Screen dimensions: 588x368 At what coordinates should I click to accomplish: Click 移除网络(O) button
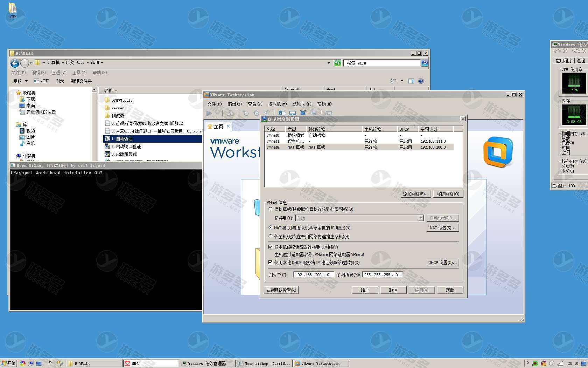(448, 194)
